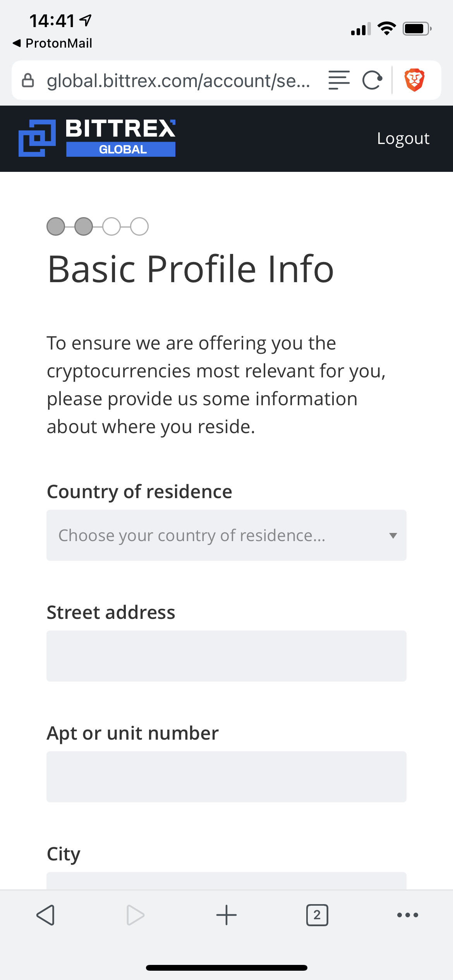Go back with the browser back arrow
453x980 pixels.
[46, 915]
